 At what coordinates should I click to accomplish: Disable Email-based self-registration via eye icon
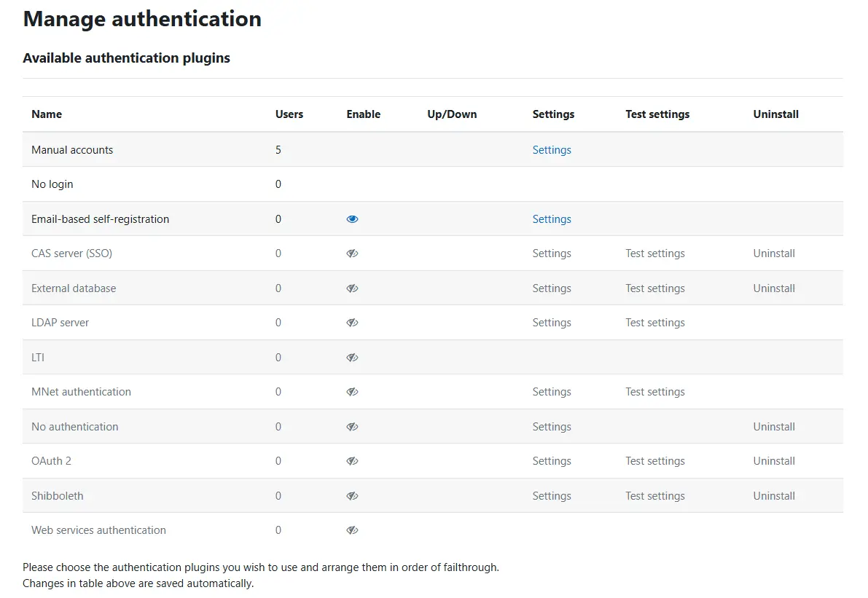tap(352, 219)
